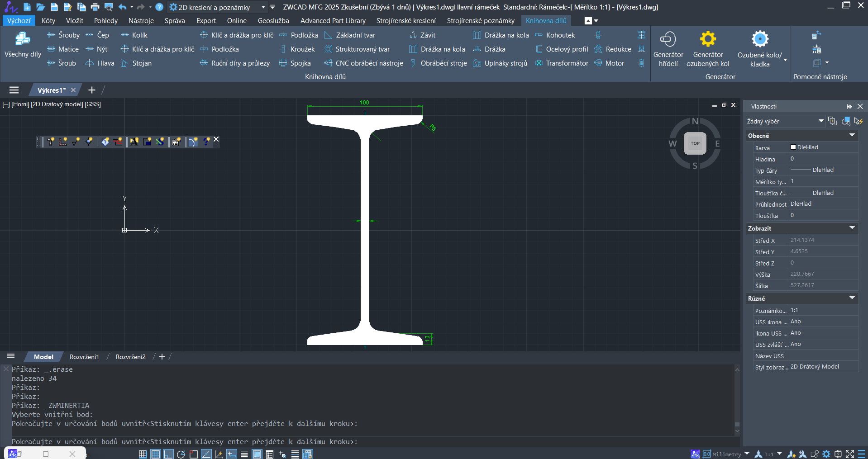Toggle ortho mode in status bar
Screen dimensions: 868x459
coord(168,454)
